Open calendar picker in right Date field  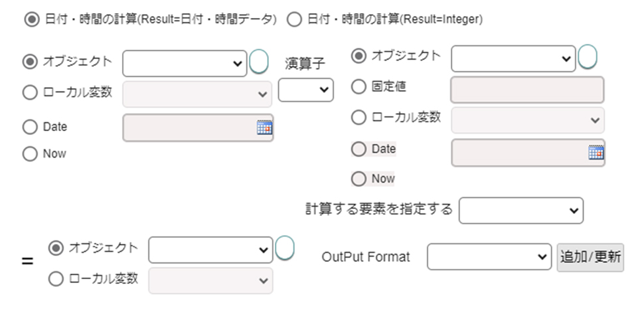pyautogui.click(x=596, y=152)
